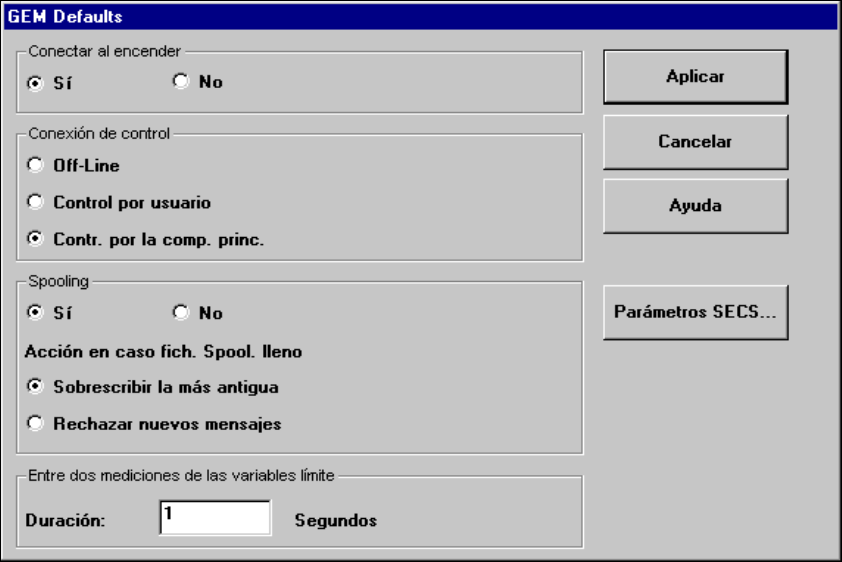Focus the Duración input field
The width and height of the screenshot is (842, 562).
pyautogui.click(x=215, y=517)
